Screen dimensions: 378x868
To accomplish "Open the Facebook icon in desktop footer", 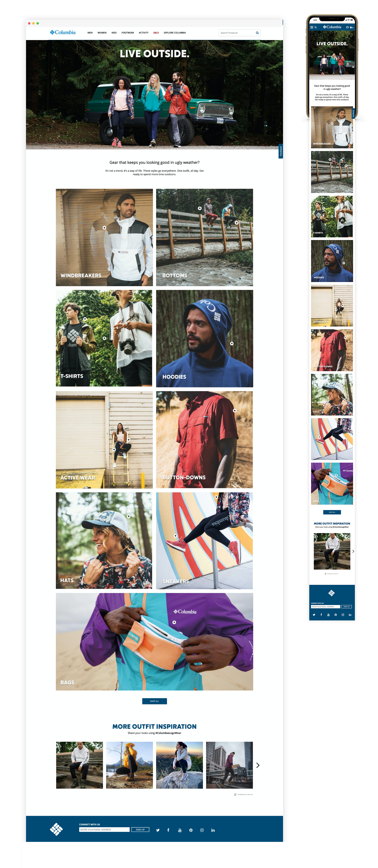I will (168, 830).
